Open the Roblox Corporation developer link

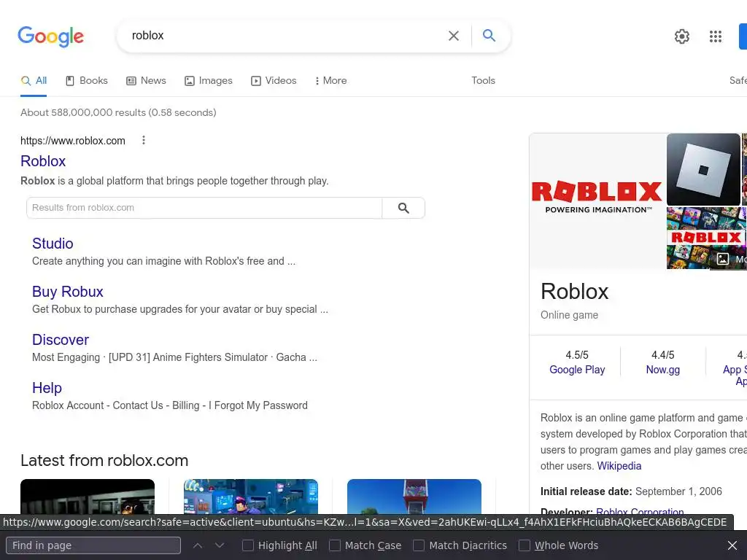(640, 512)
